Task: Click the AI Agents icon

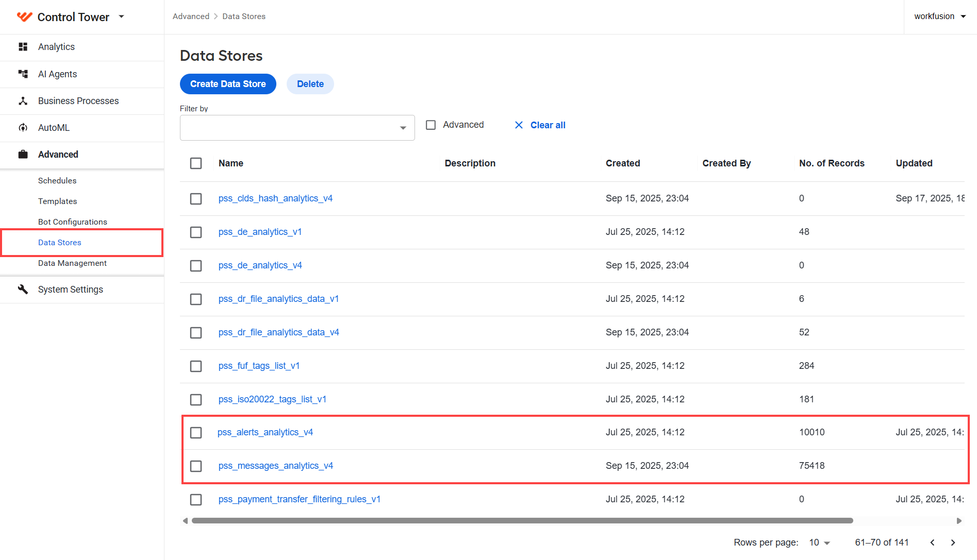Action: pyautogui.click(x=23, y=74)
